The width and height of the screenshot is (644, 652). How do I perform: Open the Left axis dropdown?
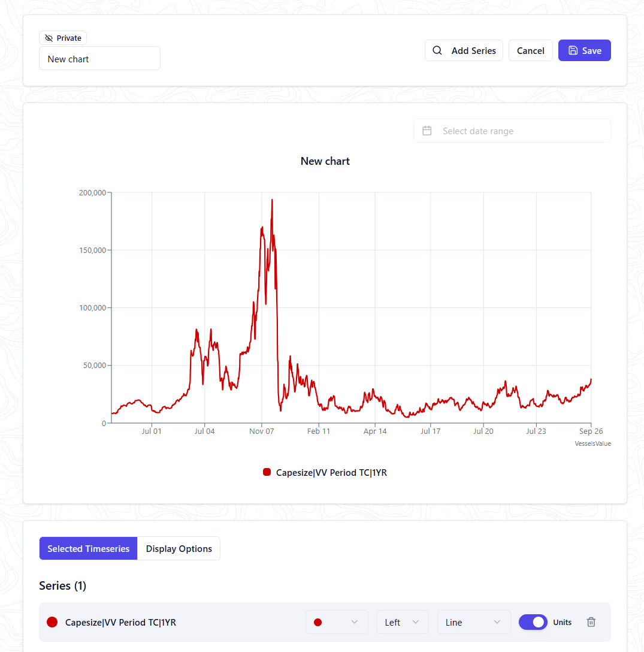[402, 622]
